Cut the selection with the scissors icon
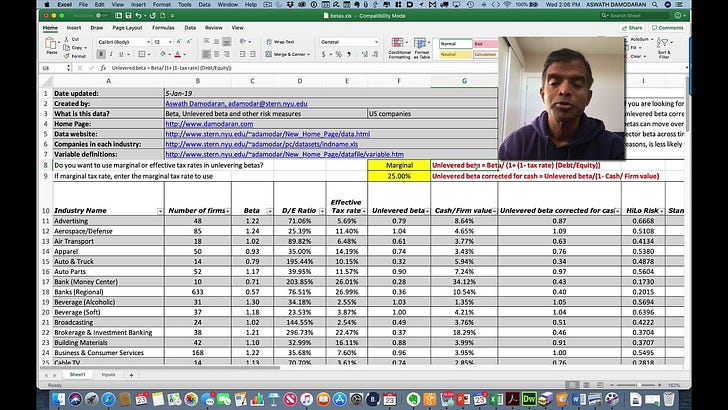The height and width of the screenshot is (410, 728). pos(67,39)
